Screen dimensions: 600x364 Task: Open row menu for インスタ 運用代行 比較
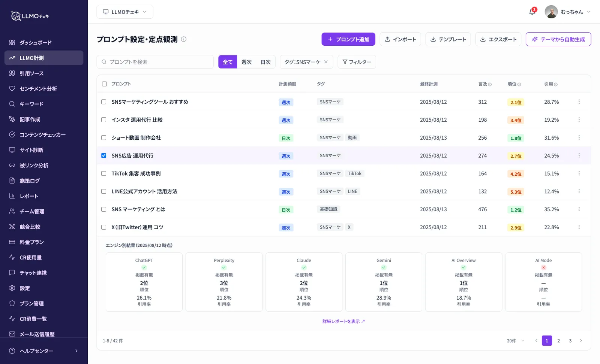pyautogui.click(x=579, y=120)
